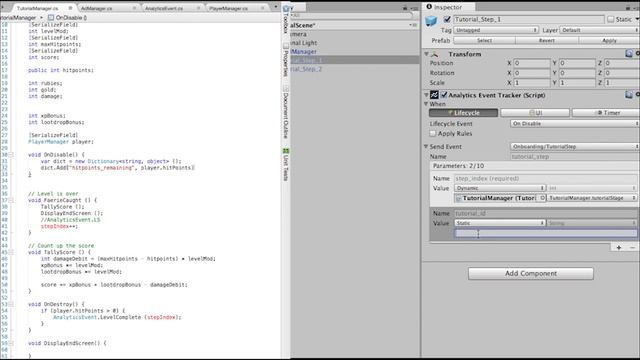Click the Prefab Apply button

pyautogui.click(x=609, y=40)
